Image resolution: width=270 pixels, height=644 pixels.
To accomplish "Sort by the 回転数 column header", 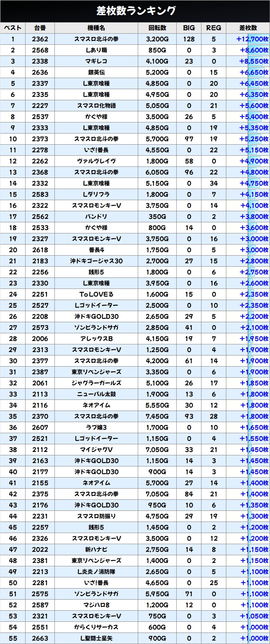I will (x=157, y=28).
